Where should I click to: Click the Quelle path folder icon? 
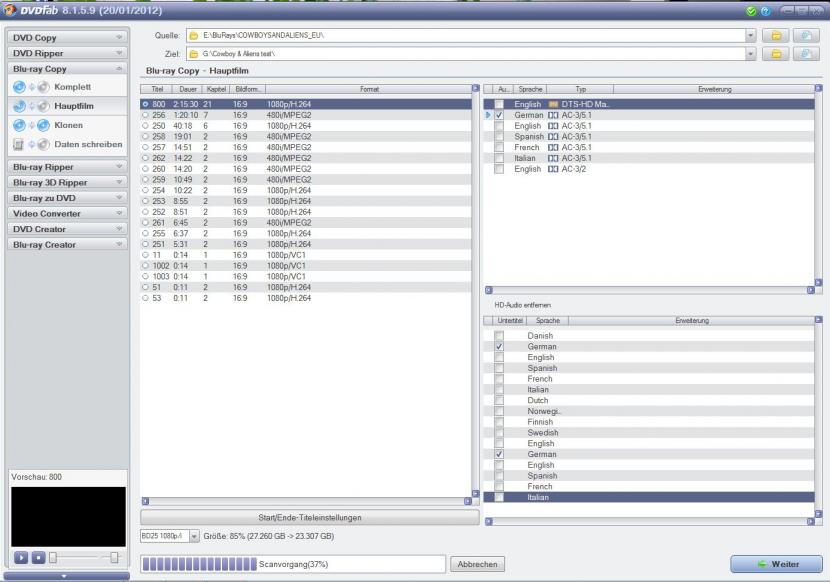coord(194,35)
